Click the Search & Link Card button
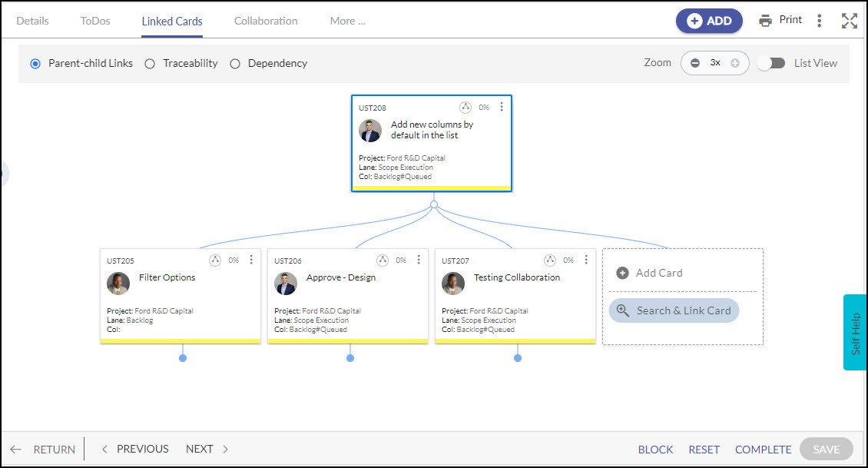This screenshot has height=468, width=868. (674, 310)
